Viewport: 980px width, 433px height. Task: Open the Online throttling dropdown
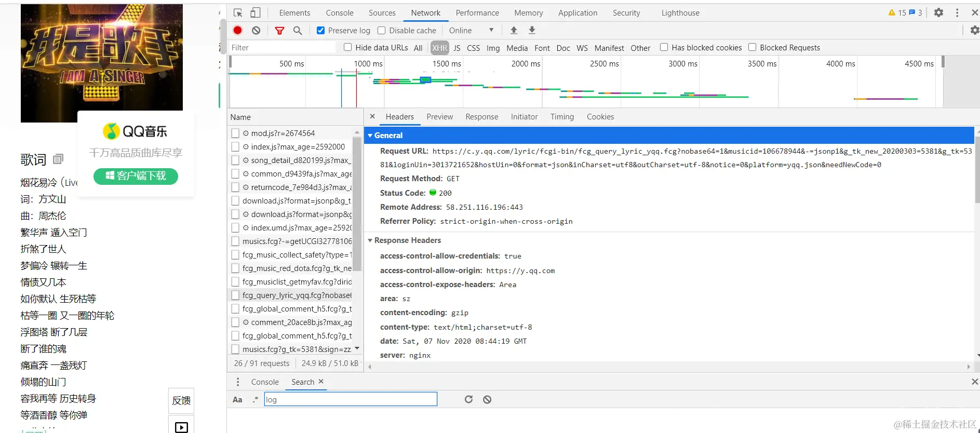[x=472, y=31]
